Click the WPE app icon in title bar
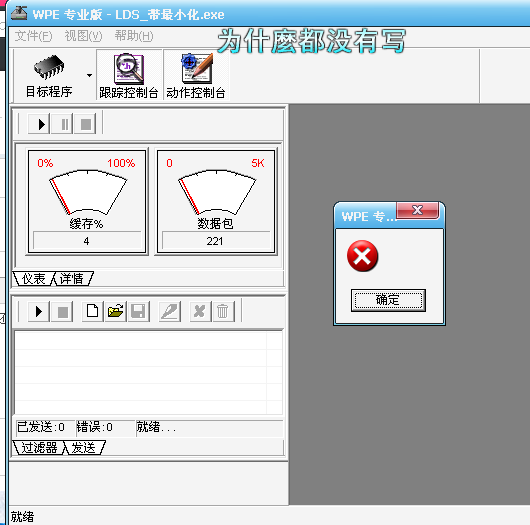The height and width of the screenshot is (525, 530). (19, 14)
